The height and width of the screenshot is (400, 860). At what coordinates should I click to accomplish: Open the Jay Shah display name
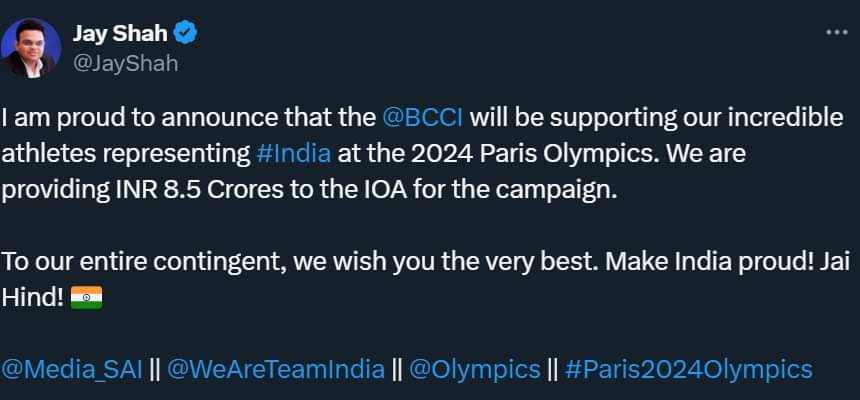[x=119, y=32]
